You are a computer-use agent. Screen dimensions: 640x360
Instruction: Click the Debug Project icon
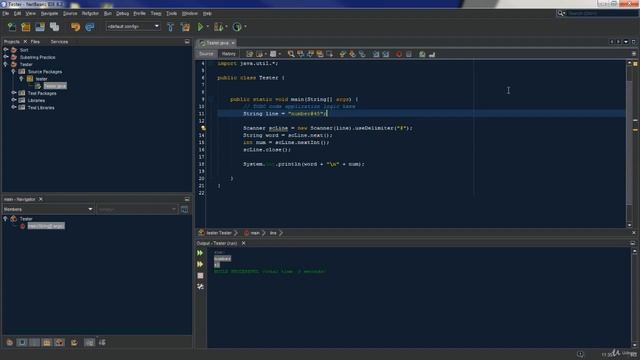click(218, 27)
